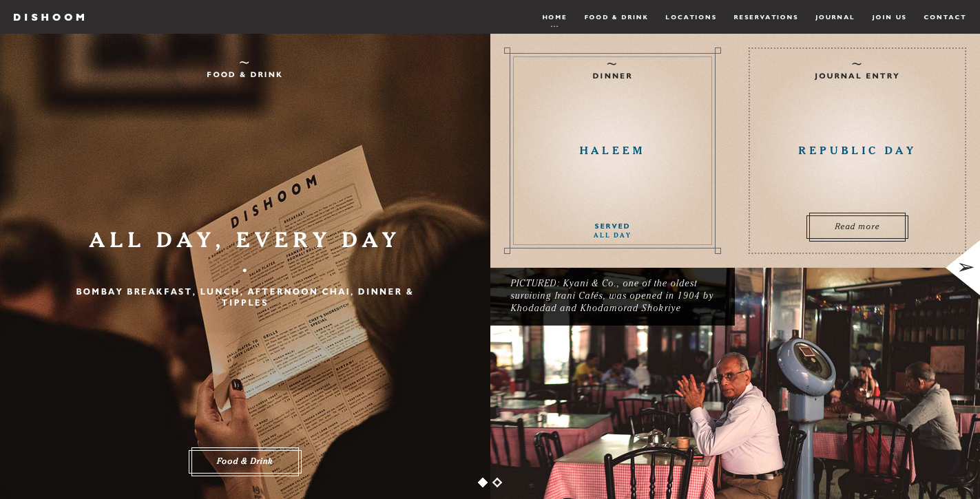
Task: Click the Dinner card heading
Action: [612, 76]
